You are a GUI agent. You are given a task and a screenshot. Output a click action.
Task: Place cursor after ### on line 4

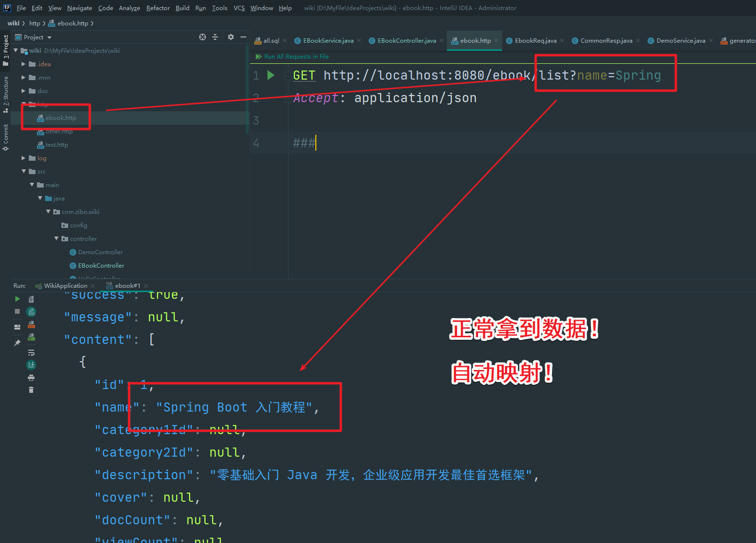(316, 142)
